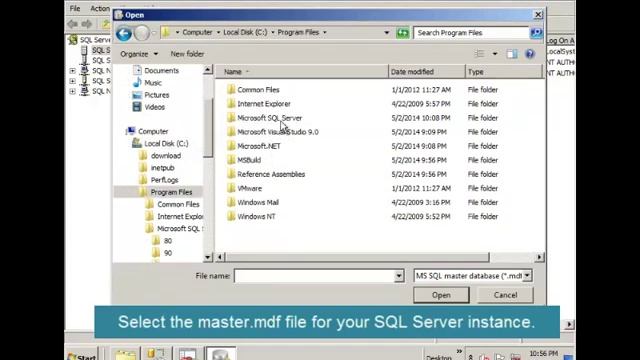
Task: Select the Reference Assemblies folder
Action: (266, 174)
